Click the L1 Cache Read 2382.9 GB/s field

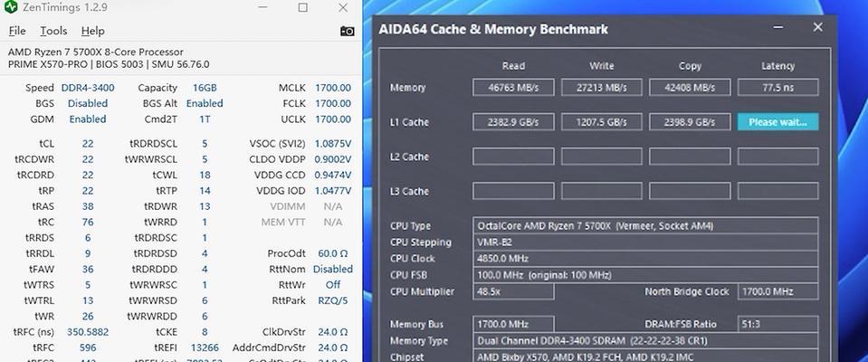coord(512,122)
